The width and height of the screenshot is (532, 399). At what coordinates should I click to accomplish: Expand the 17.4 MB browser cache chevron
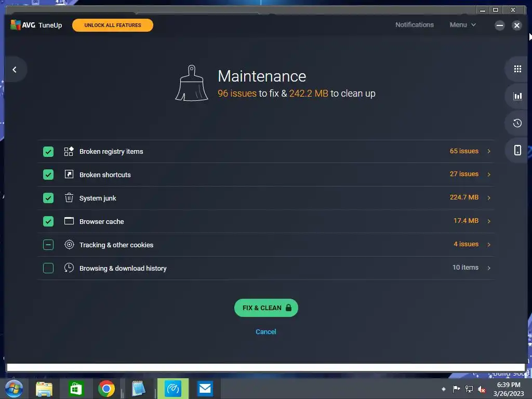(x=489, y=221)
